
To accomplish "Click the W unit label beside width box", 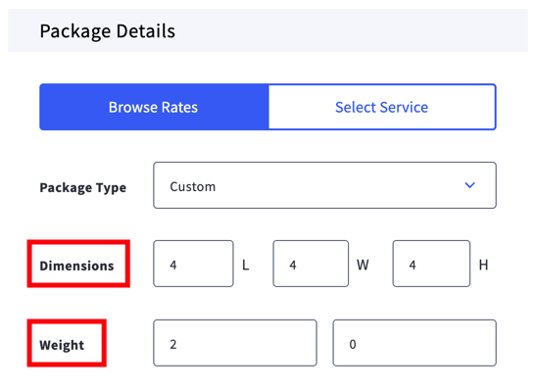I will coord(363,265).
